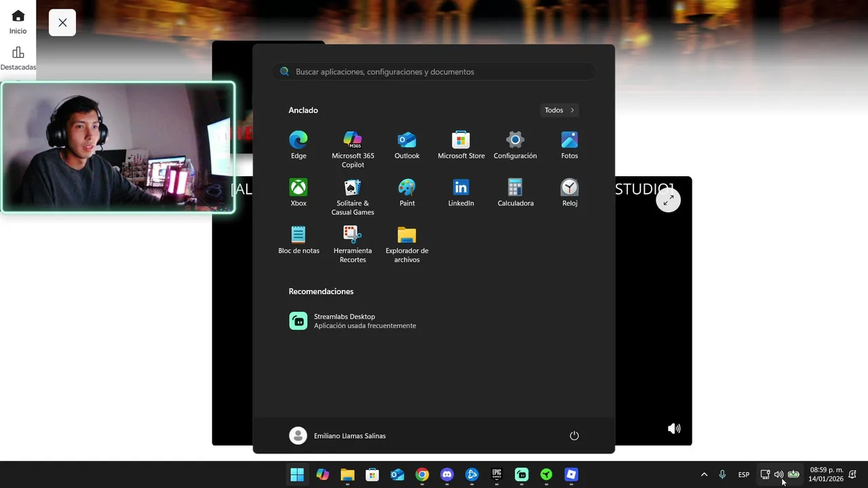
Task: Open the Paint app
Action: point(407,193)
